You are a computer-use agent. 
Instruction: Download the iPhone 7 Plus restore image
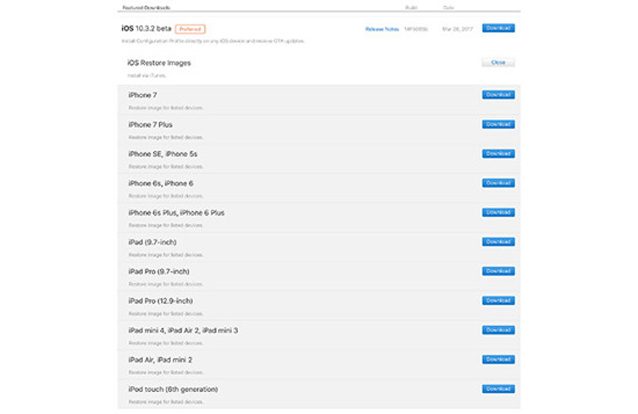pyautogui.click(x=498, y=124)
